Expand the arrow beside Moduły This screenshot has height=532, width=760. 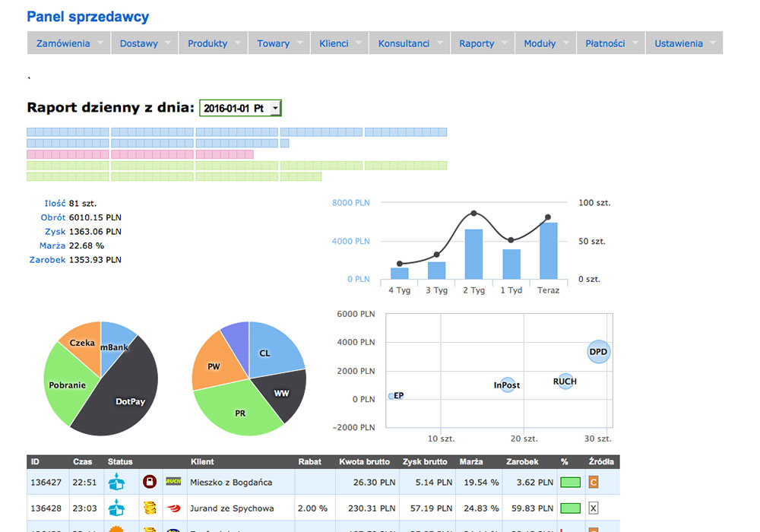click(566, 43)
